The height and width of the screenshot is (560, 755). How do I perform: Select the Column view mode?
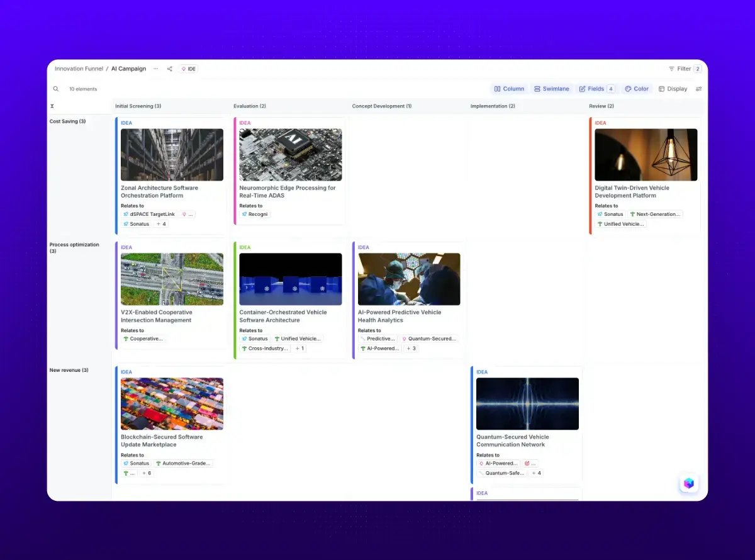[x=509, y=89]
